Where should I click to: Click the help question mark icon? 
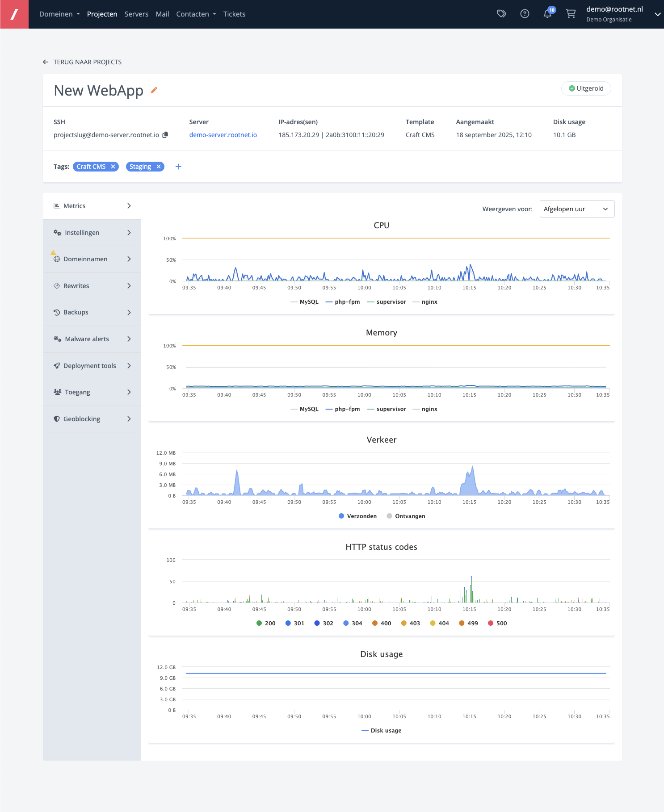[x=525, y=14]
